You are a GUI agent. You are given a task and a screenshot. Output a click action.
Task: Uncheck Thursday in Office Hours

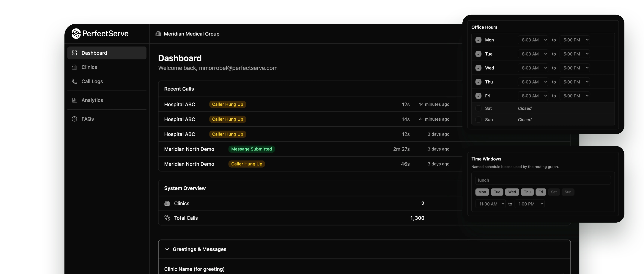[x=478, y=82]
